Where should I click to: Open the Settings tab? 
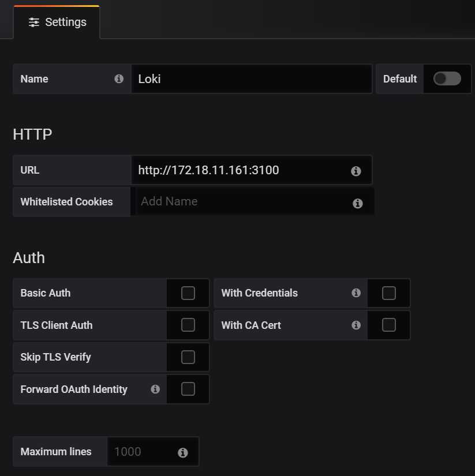(57, 22)
